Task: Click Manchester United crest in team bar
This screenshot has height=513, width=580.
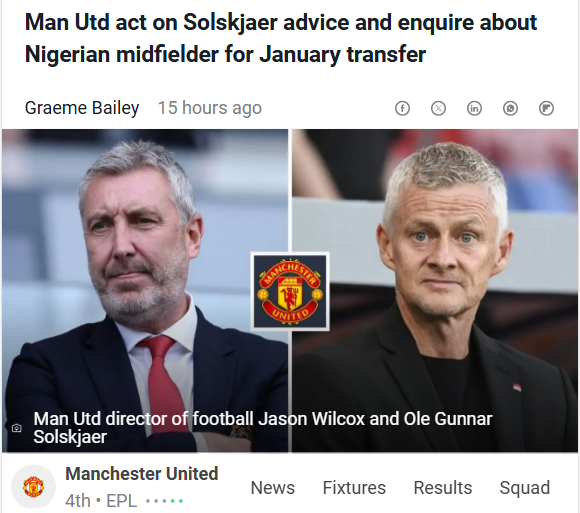Action: click(34, 487)
